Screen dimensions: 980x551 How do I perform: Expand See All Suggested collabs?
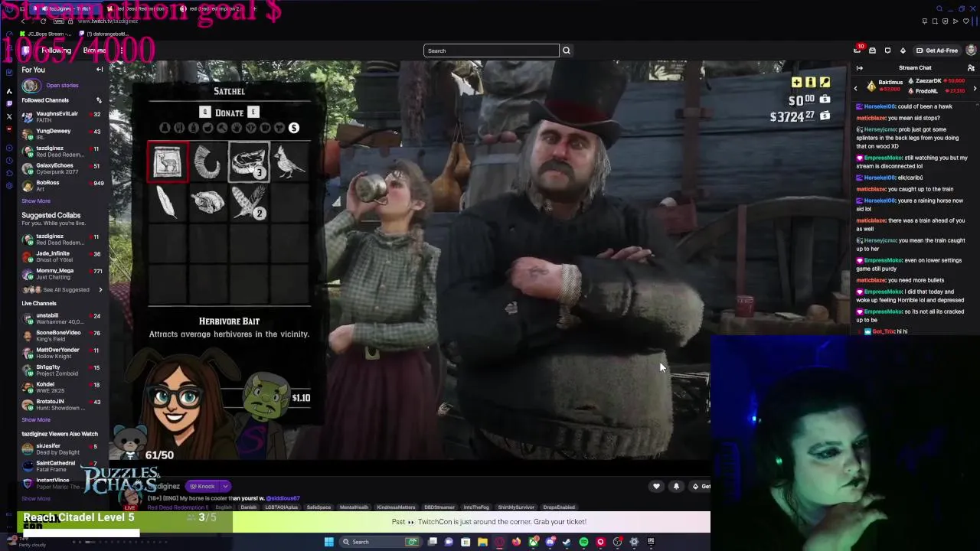point(63,290)
